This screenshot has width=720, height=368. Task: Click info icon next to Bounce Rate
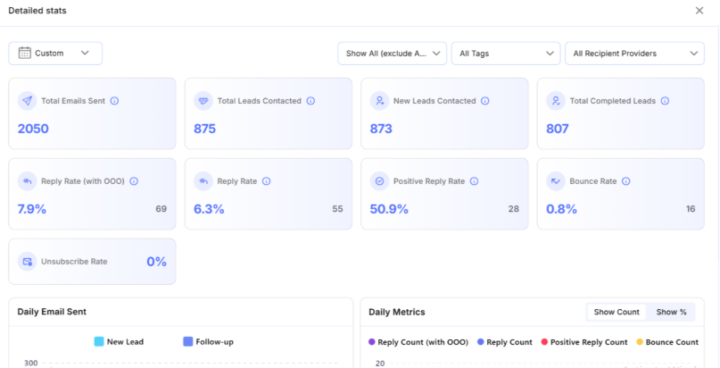pos(626,181)
